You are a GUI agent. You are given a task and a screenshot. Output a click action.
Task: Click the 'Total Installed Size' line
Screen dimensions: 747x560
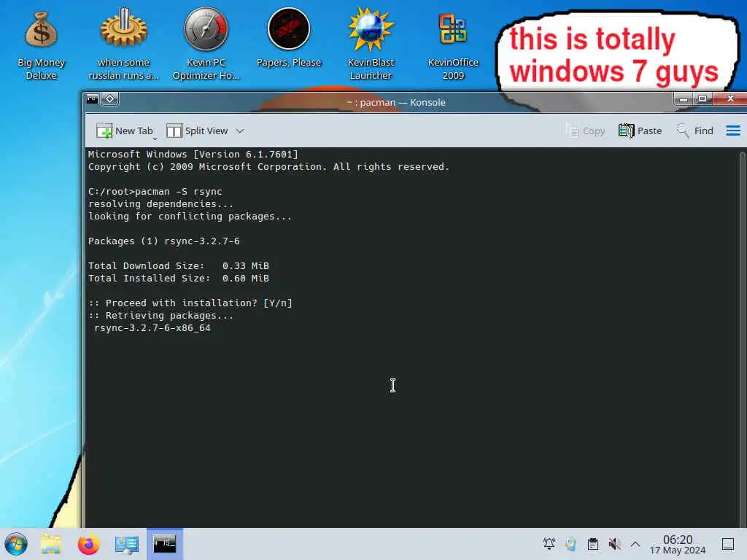(179, 278)
